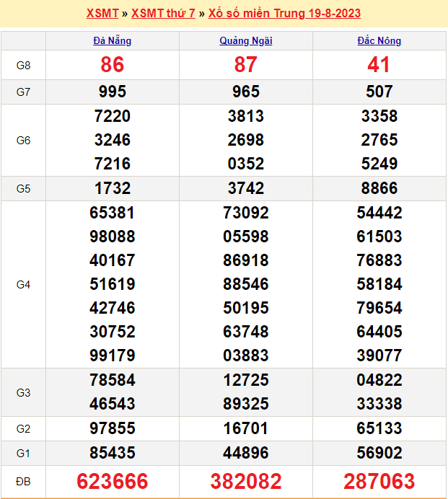
Task: Click the ĐB row label
Action: pos(23,481)
